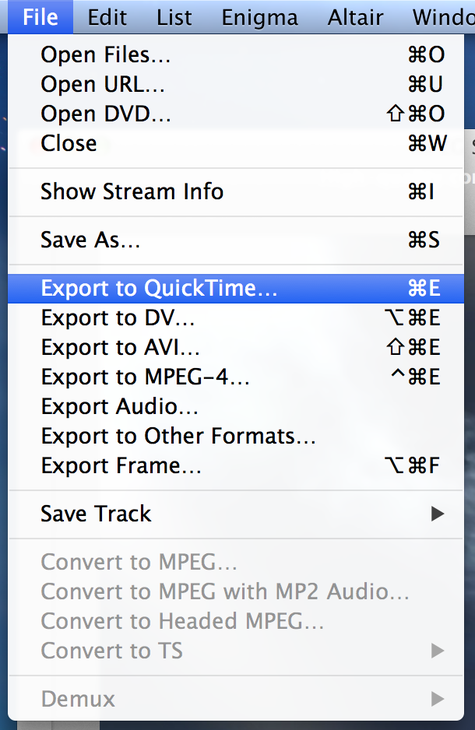Choose Export to Other Formats…
The image size is (475, 730).
(236, 436)
